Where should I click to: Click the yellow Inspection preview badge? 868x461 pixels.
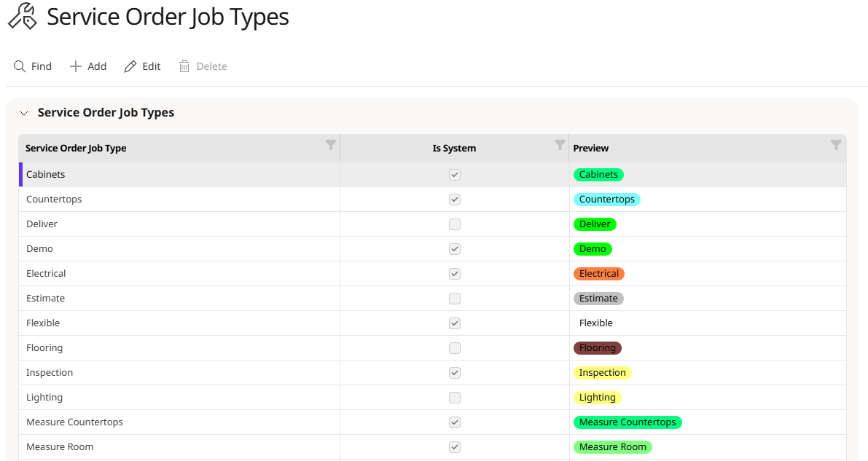[602, 373]
